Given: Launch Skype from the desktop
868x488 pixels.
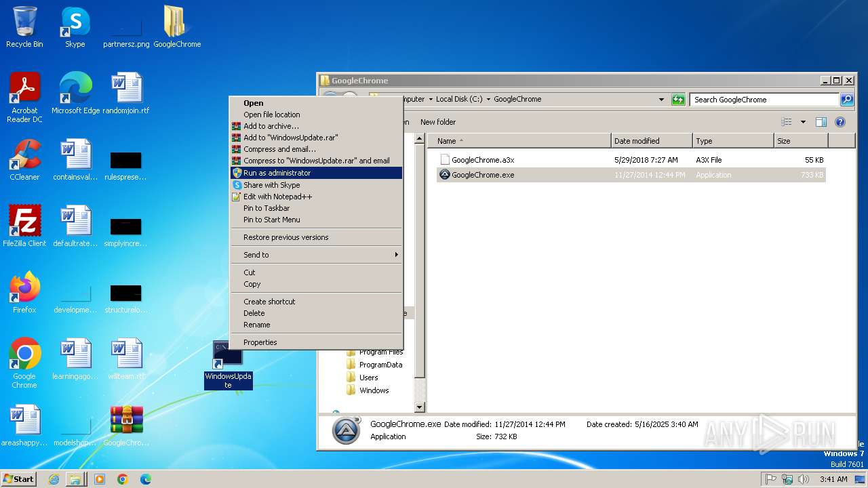Looking at the screenshot, I should (75, 27).
